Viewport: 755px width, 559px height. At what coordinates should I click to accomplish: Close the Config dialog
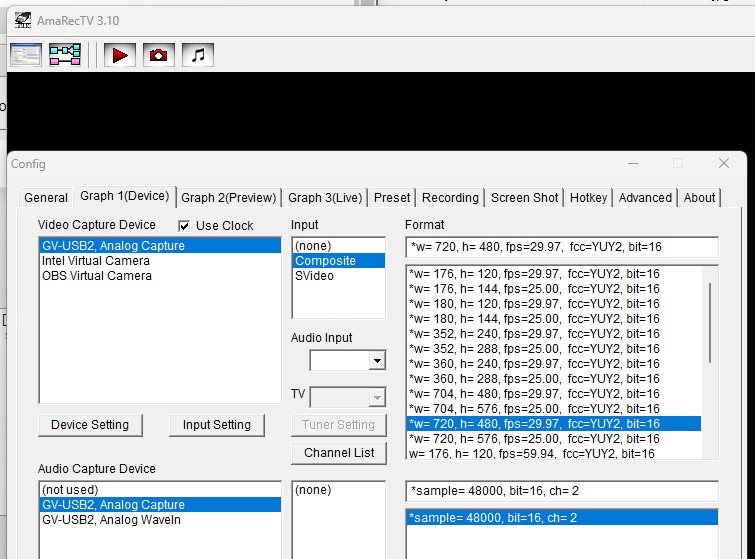click(724, 163)
